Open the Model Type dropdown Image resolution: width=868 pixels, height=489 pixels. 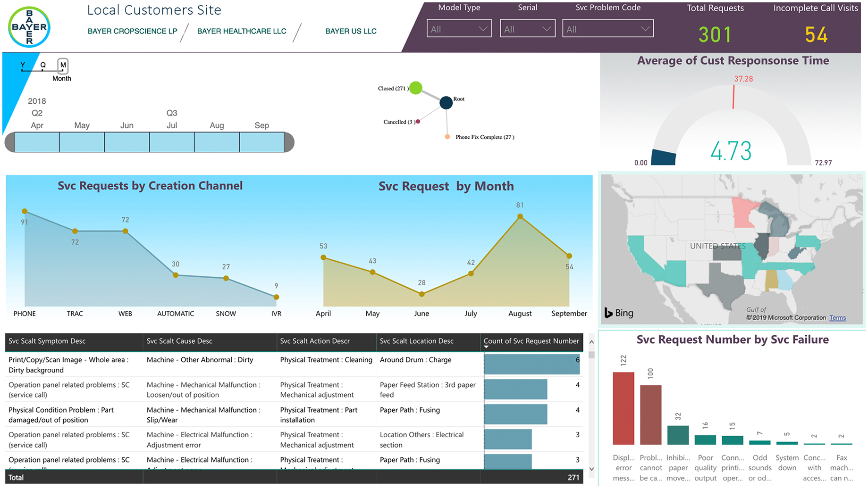(x=459, y=29)
